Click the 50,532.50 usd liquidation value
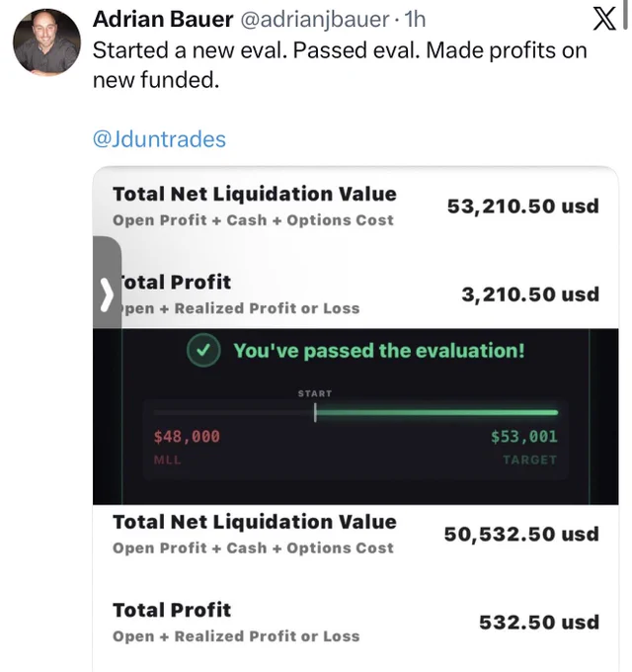This screenshot has width=632, height=672. (x=521, y=534)
